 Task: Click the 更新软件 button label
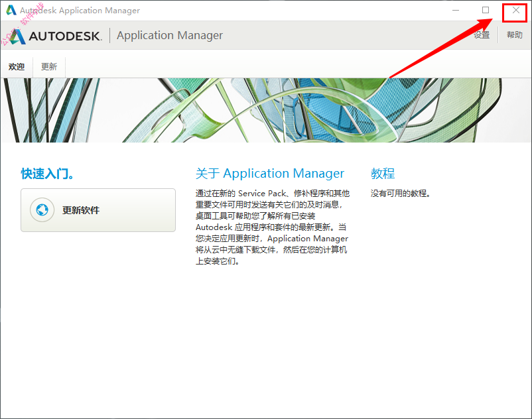[81, 210]
